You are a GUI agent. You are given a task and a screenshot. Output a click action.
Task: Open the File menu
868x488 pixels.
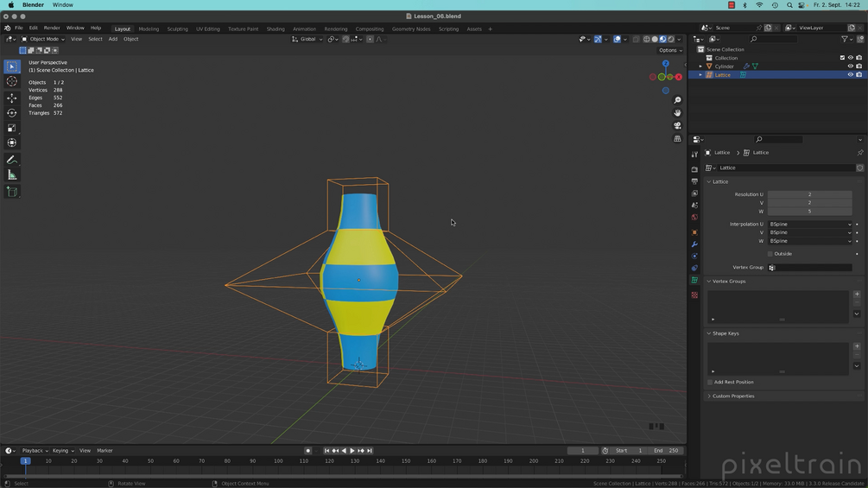19,29
